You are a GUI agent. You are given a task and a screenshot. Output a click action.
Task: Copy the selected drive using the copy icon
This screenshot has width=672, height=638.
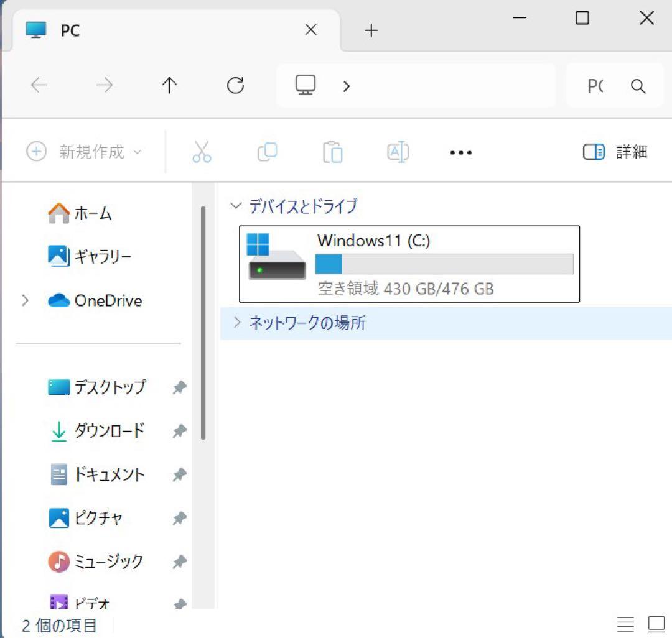(267, 152)
